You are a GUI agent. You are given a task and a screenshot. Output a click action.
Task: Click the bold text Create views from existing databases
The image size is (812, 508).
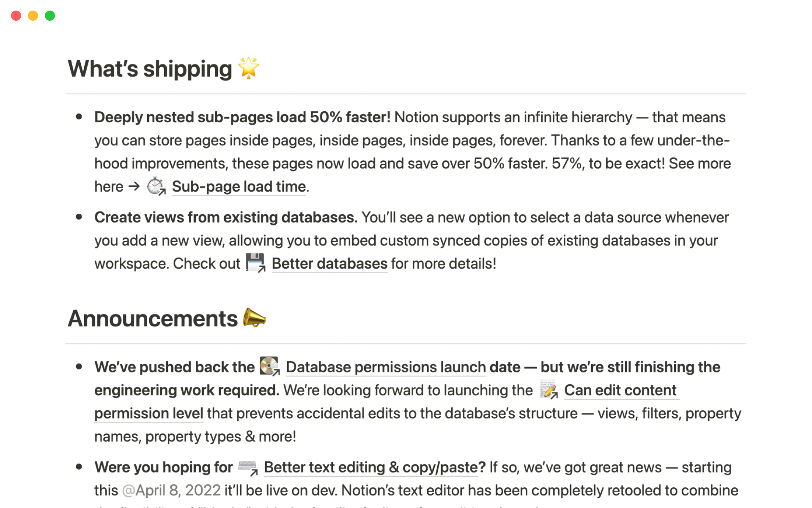pyautogui.click(x=225, y=218)
